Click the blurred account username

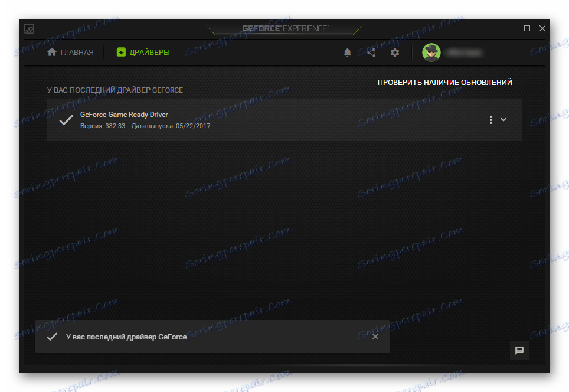[x=464, y=53]
